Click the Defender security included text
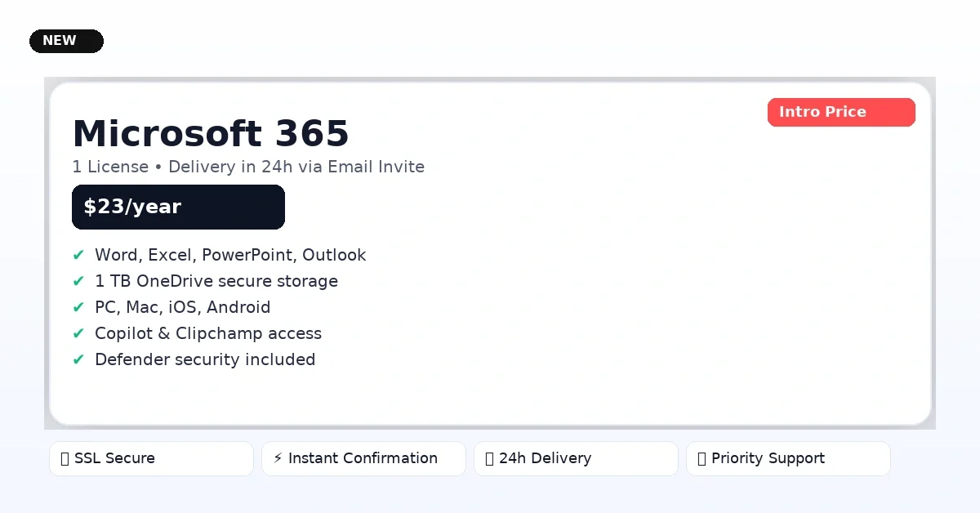This screenshot has height=513, width=980. click(x=205, y=360)
